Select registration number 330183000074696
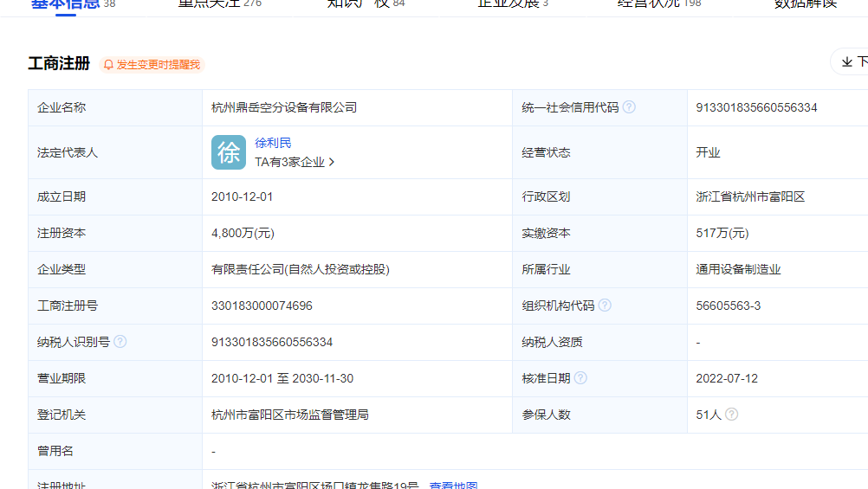Screen dimensions: 868x489 [x=262, y=306]
